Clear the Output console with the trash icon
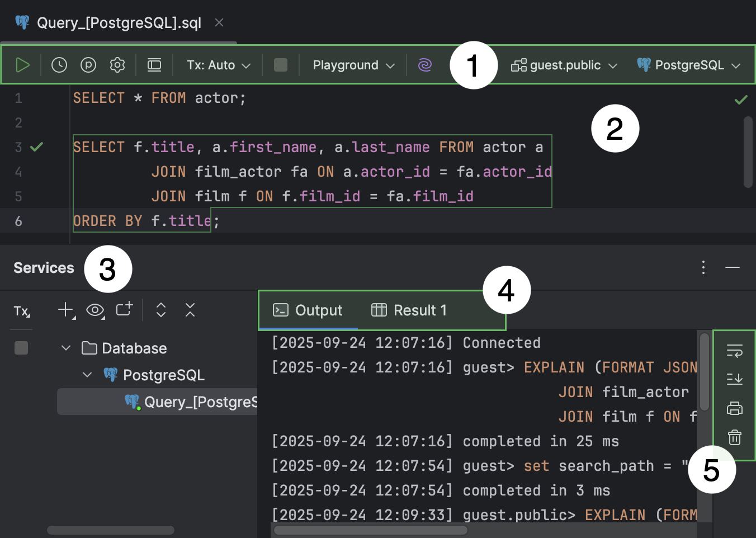 tap(734, 437)
